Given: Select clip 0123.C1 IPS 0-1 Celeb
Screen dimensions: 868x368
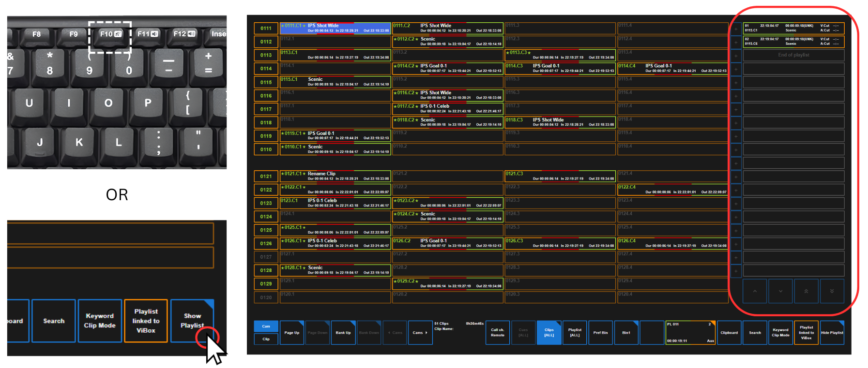Looking at the screenshot, I should [x=335, y=203].
